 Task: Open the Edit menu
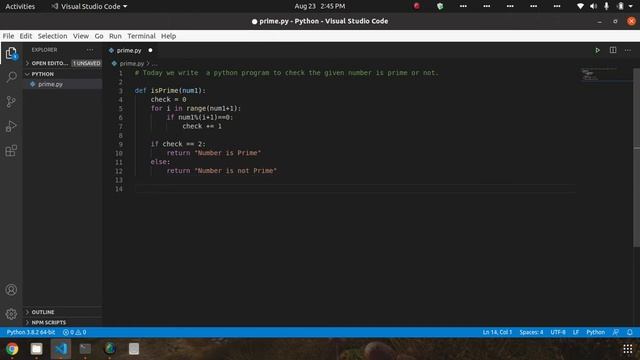coord(26,36)
